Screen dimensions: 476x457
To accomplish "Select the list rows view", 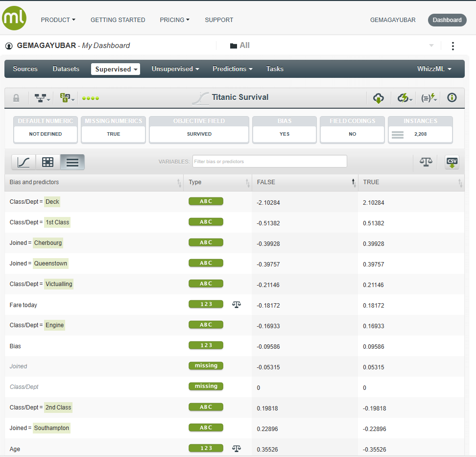I will pyautogui.click(x=72, y=162).
